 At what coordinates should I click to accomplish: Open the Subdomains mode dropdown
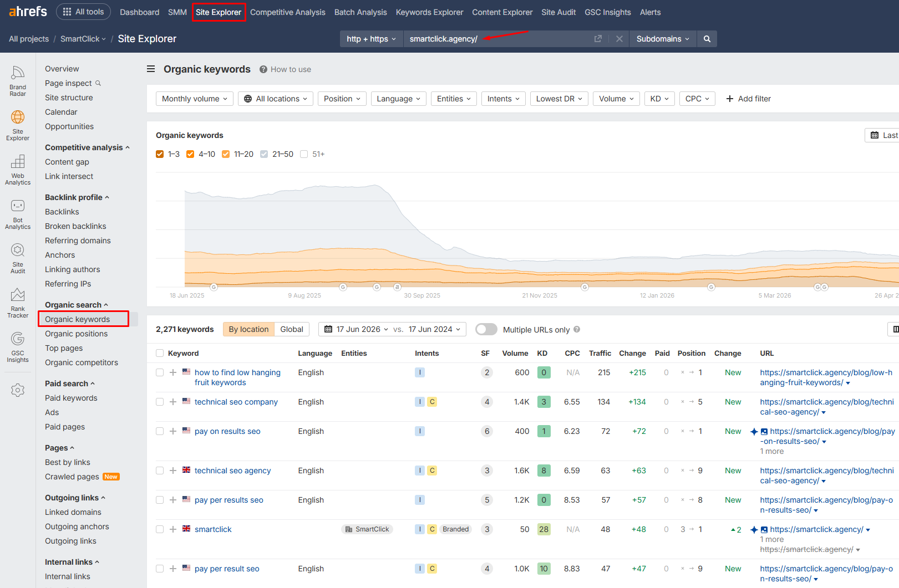click(663, 39)
